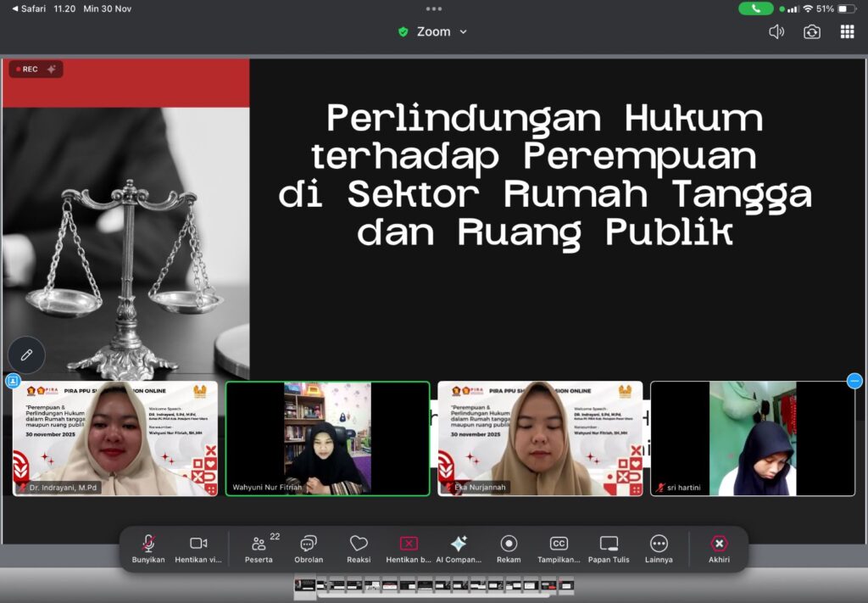The width and height of the screenshot is (868, 603).
Task: Open the Lainnya more options menu
Action: (659, 548)
